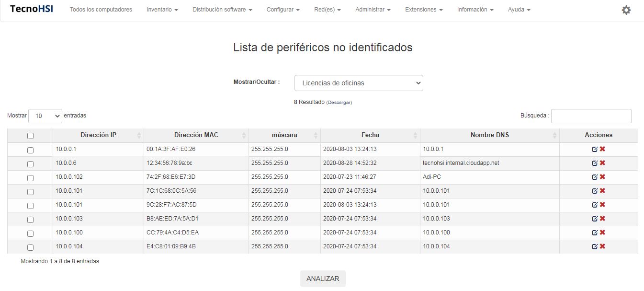Edit the Adi-PC device row

(595, 177)
